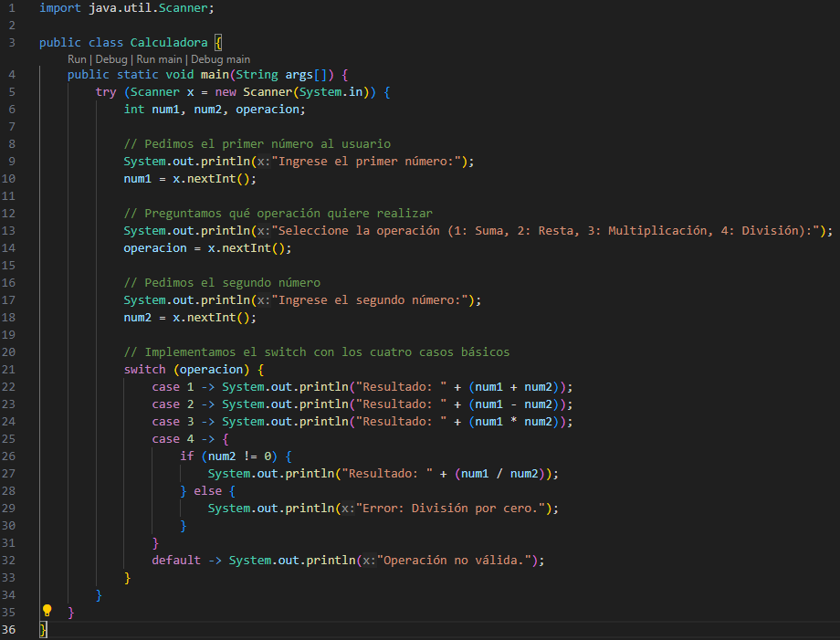Click 'case 4' on line 25

(x=173, y=439)
